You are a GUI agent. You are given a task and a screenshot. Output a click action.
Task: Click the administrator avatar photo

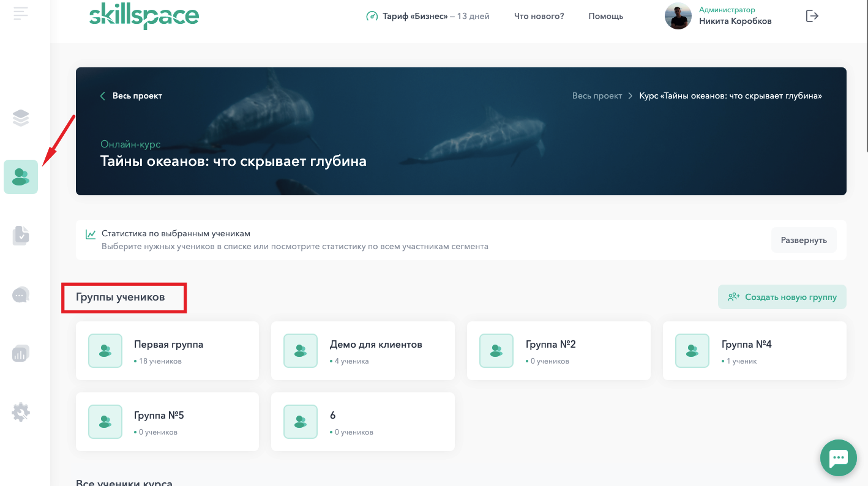tap(678, 16)
